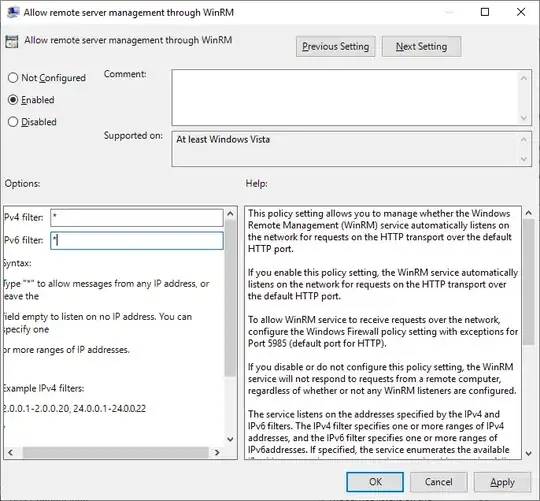Go to Previous Setting
This screenshot has width=540, height=501.
(335, 46)
